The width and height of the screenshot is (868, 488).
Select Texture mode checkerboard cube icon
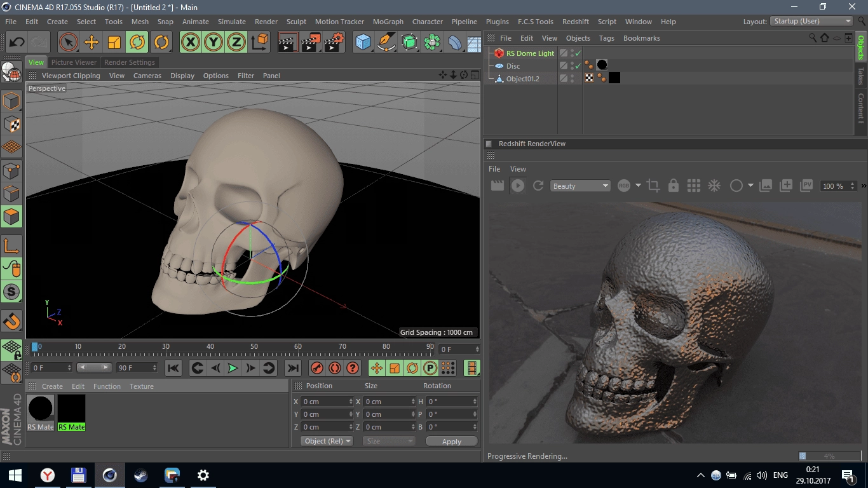point(11,125)
